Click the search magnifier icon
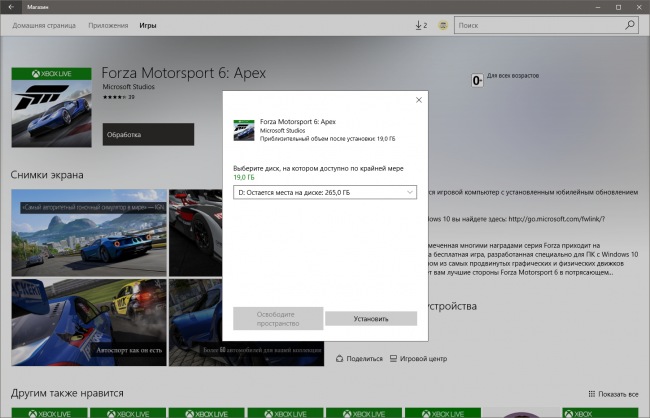The width and height of the screenshot is (650, 418). pyautogui.click(x=630, y=25)
